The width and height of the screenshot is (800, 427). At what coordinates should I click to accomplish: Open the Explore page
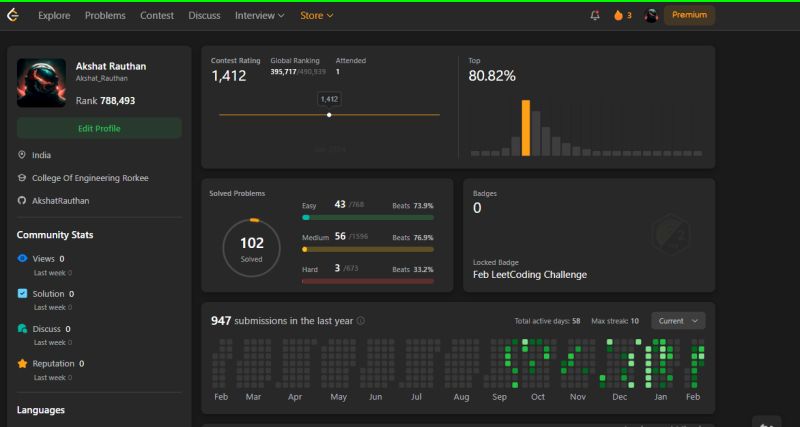[54, 15]
